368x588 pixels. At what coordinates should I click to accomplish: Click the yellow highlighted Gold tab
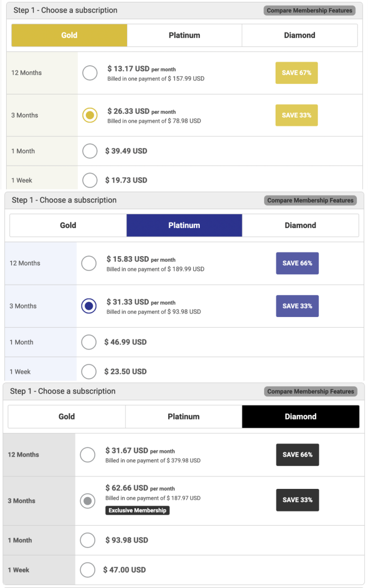point(69,35)
